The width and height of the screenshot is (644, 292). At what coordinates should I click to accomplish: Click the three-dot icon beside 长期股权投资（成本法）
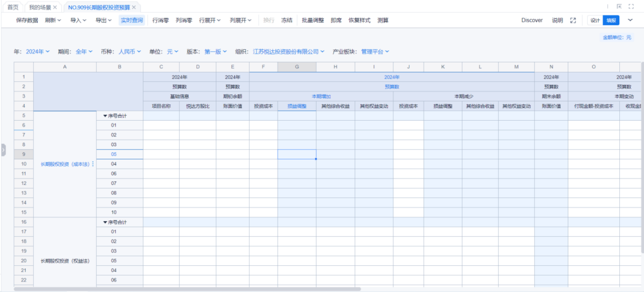[93, 164]
